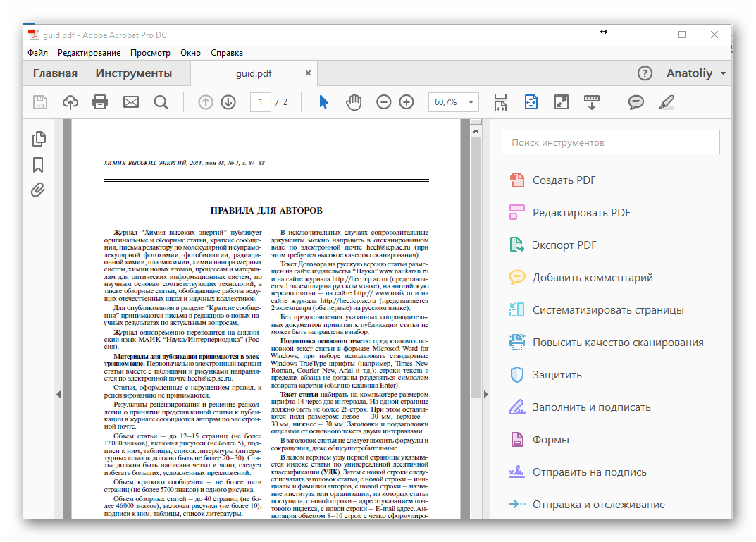Go to the next page arrow
The height and width of the screenshot is (542, 756).
click(x=228, y=102)
